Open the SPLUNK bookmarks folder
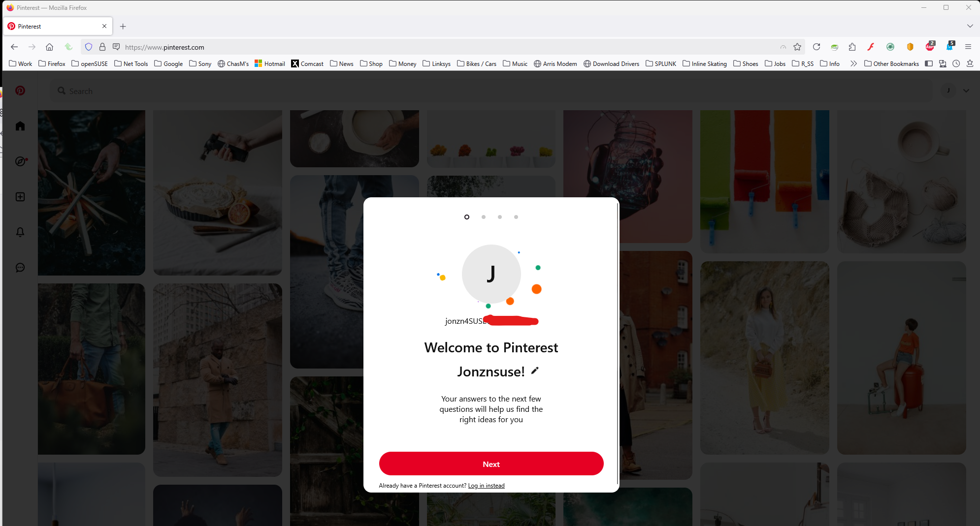Viewport: 980px width, 526px height. (x=661, y=64)
